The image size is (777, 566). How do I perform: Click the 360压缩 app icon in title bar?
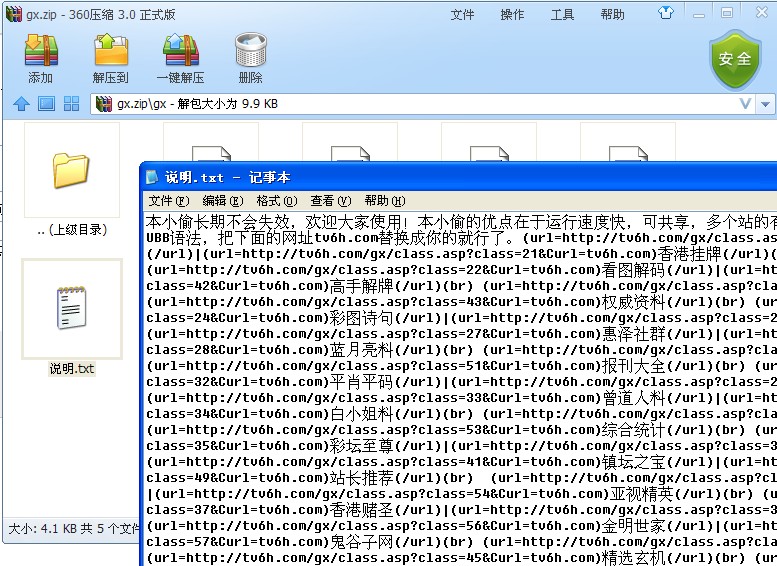coord(14,14)
